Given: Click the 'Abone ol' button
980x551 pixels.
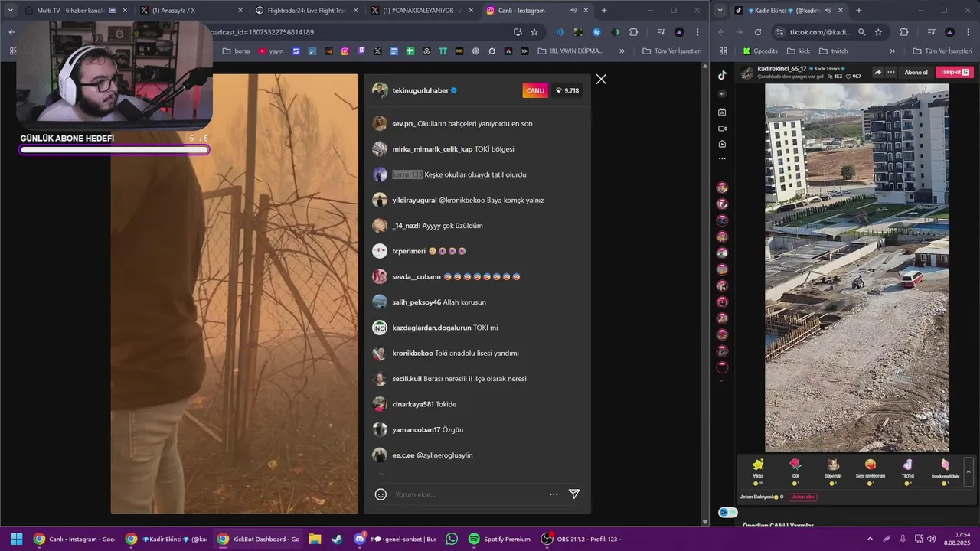Looking at the screenshot, I should pyautogui.click(x=916, y=72).
